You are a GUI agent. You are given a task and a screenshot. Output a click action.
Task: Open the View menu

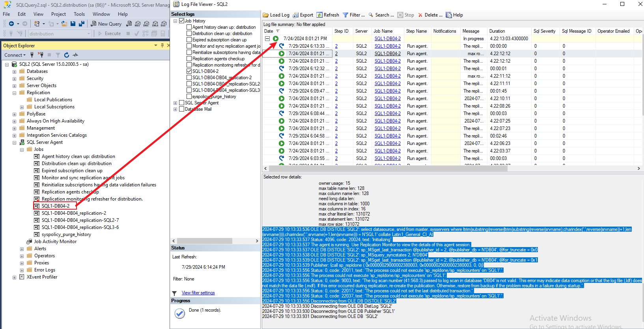(x=39, y=14)
